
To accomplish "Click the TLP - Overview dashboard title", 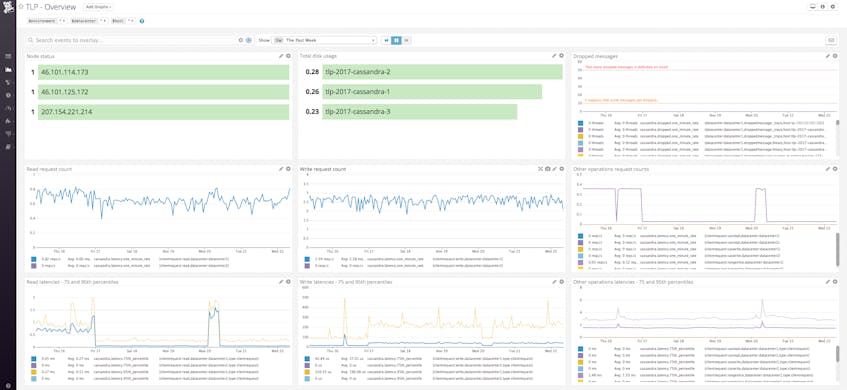I will pos(51,7).
